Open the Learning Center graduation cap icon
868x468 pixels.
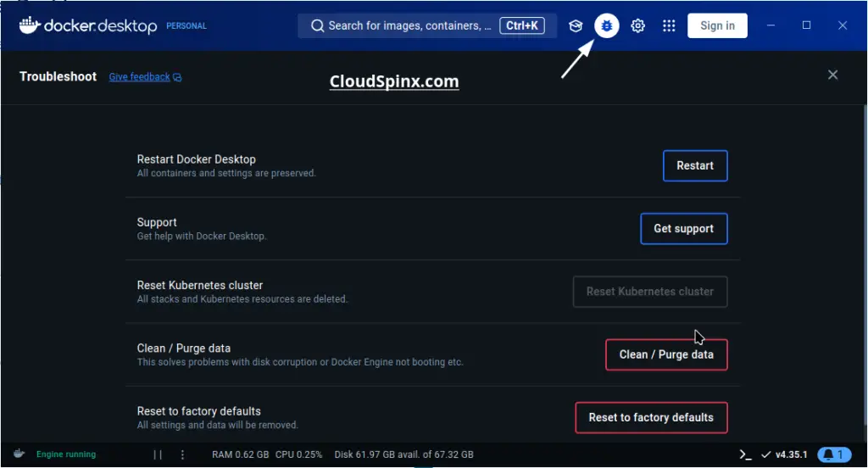576,26
